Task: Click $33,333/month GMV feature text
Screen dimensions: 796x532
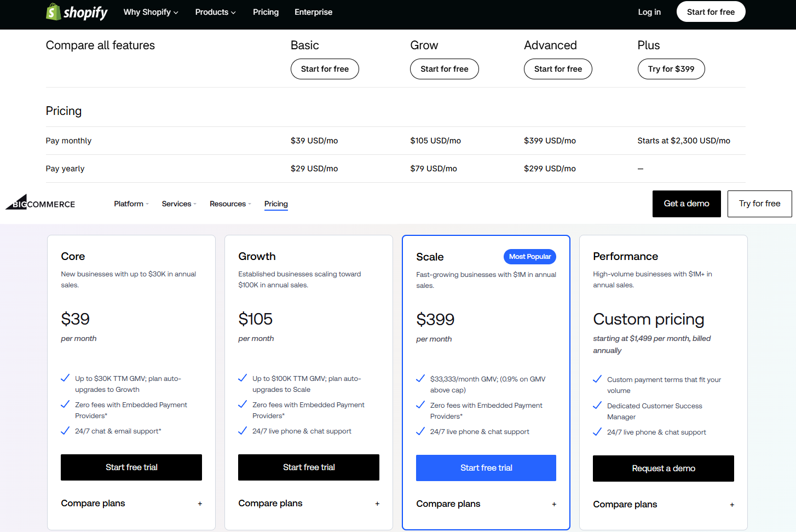Action: pyautogui.click(x=487, y=384)
